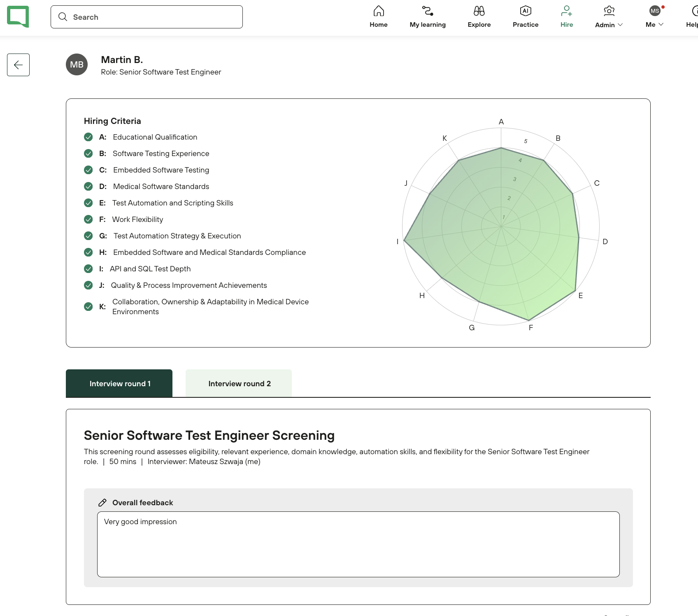Expand the Admin dropdown menu
Image resolution: width=698 pixels, height=616 pixels.
click(609, 25)
